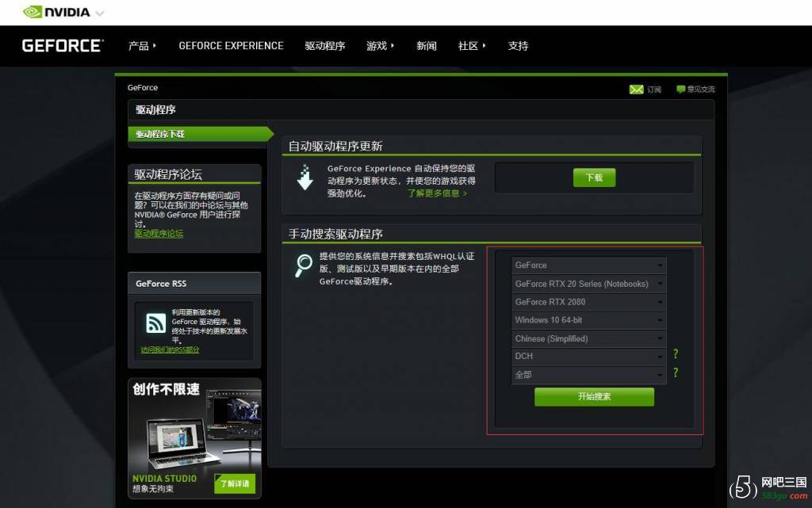812x508 pixels.
Task: Click the 手动搜索驱动程序 heading
Action: tap(335, 234)
